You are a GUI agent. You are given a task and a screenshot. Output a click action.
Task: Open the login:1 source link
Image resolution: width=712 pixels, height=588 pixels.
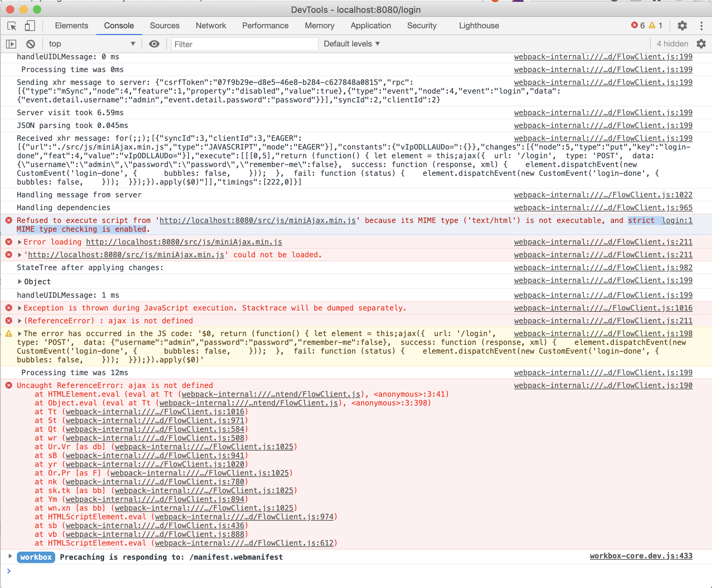coord(677,221)
